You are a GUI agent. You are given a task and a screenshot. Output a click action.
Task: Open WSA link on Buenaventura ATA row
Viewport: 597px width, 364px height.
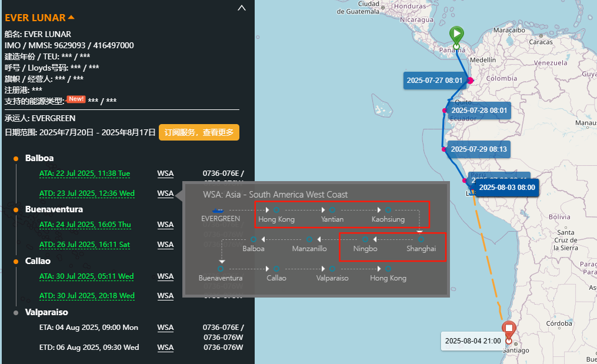[165, 224]
